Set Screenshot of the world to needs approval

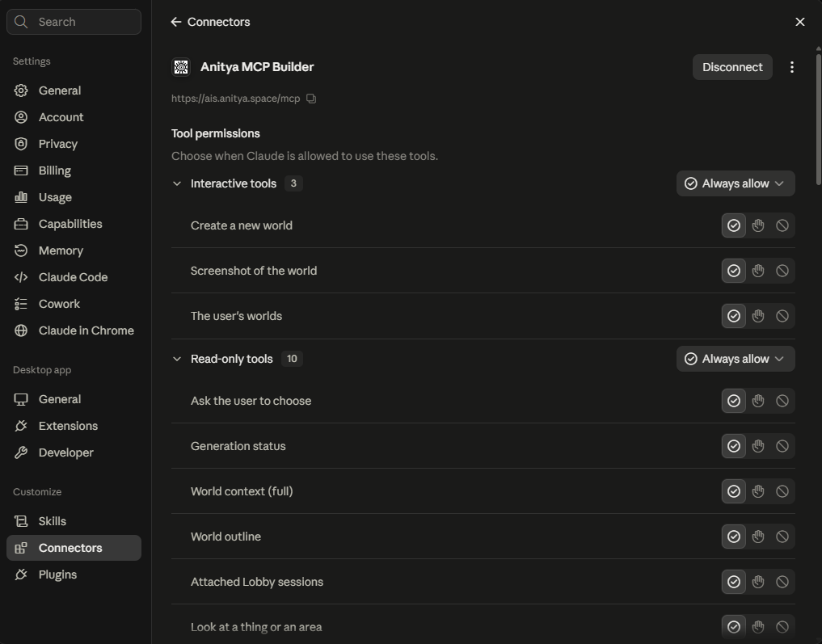[x=758, y=271]
